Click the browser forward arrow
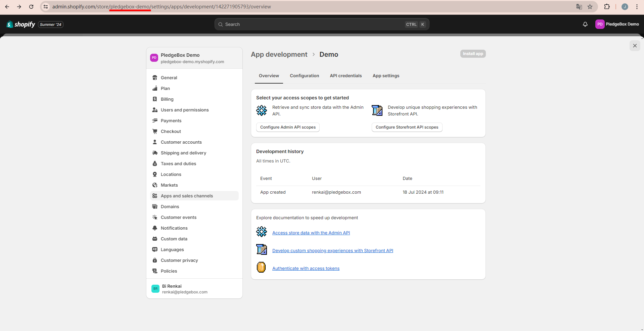Screen dimensions: 644x331 pos(19,7)
